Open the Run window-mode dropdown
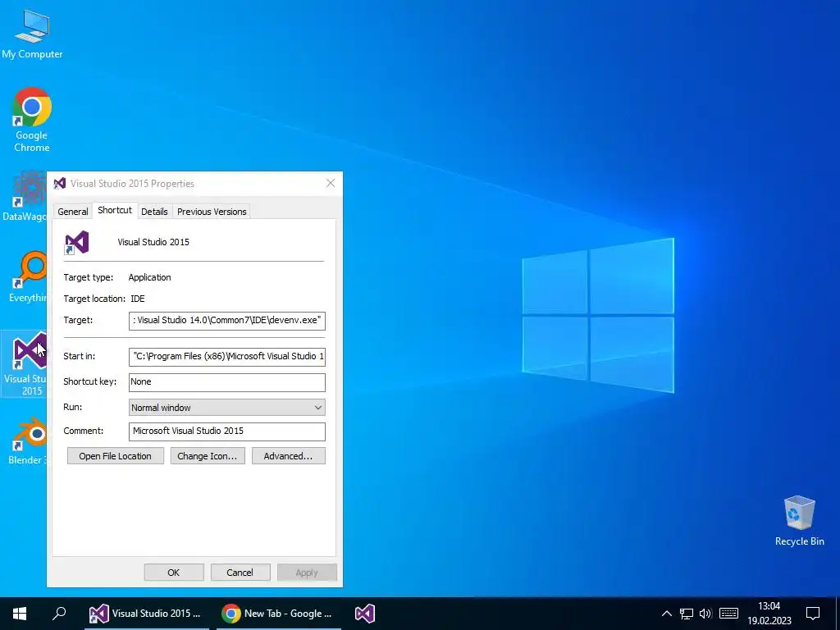This screenshot has height=630, width=840. point(227,408)
